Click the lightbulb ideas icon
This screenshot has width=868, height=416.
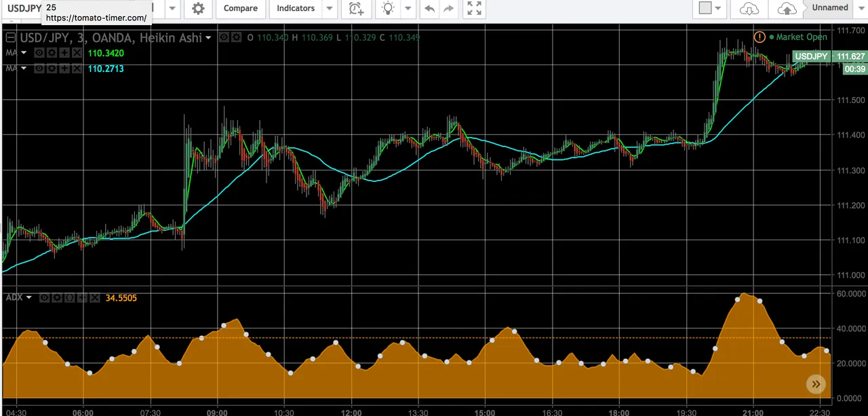pyautogui.click(x=387, y=9)
